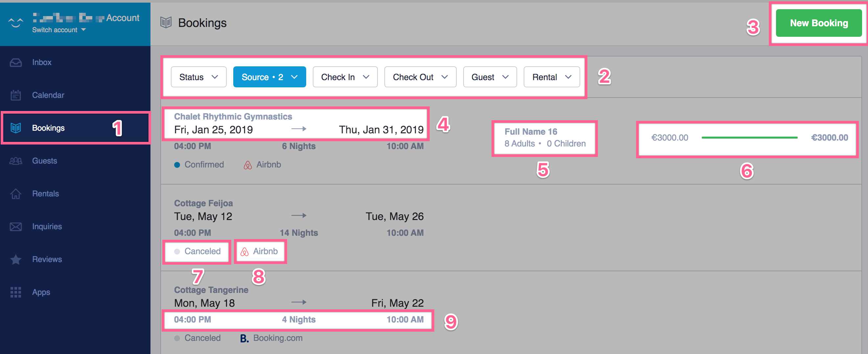
Task: Select the Calendar sidebar icon
Action: [x=15, y=95]
